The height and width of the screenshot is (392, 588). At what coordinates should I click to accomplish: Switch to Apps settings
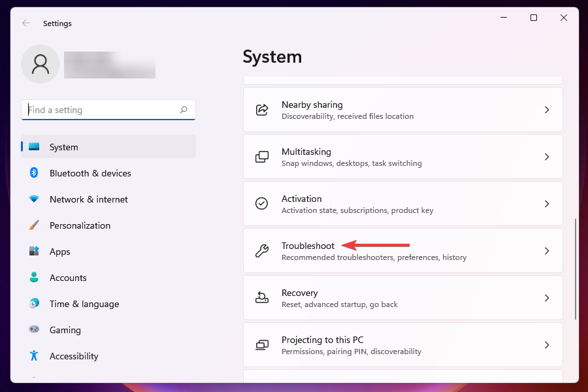point(108,252)
